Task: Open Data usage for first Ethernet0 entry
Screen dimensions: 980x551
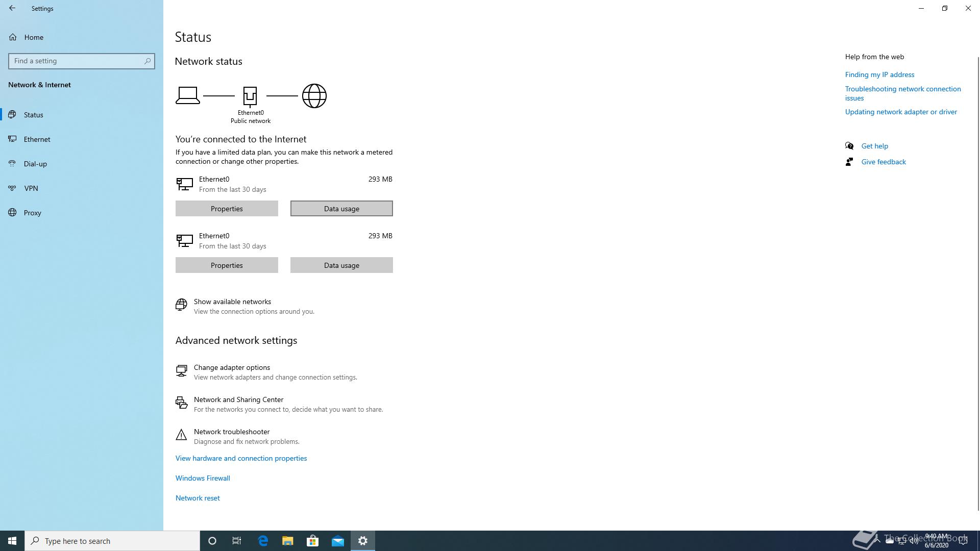Action: point(341,209)
